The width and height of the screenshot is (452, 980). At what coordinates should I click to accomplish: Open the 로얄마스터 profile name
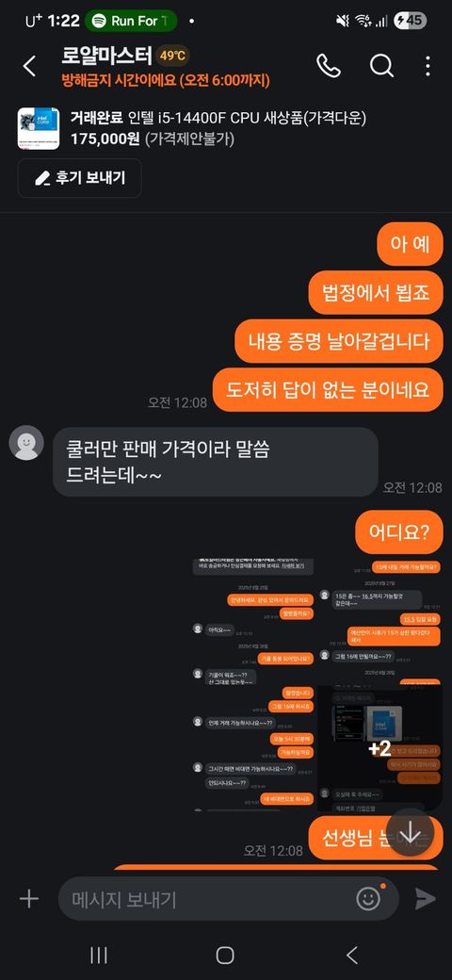pos(106,56)
